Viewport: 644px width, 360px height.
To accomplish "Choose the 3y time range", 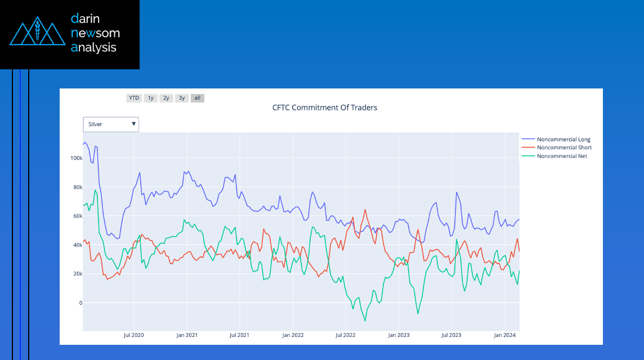I will pyautogui.click(x=182, y=98).
